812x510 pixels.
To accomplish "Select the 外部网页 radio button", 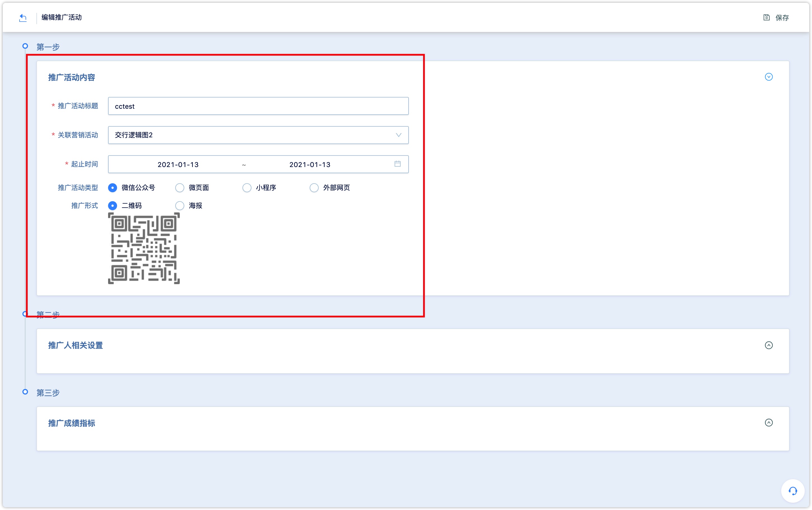I will [x=314, y=188].
